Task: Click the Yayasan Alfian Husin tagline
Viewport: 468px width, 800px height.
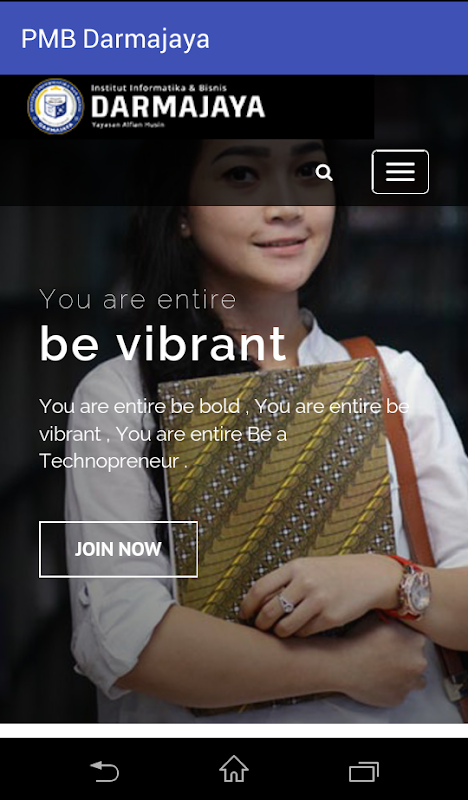Action: pos(128,124)
